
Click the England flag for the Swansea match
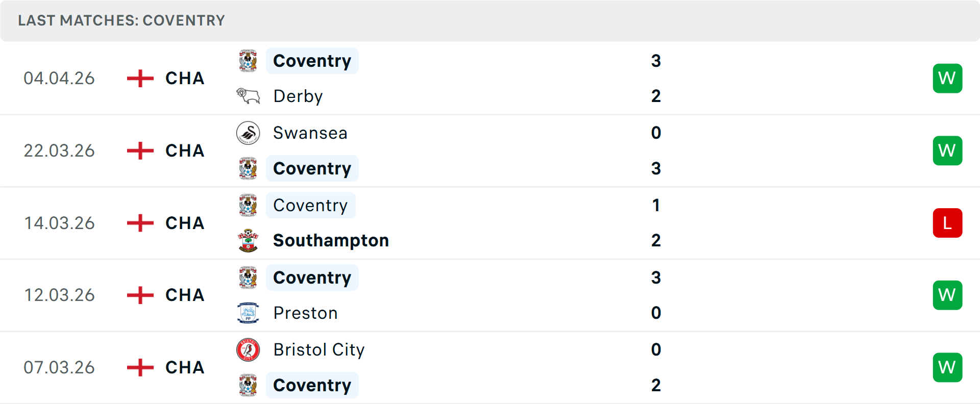pyautogui.click(x=139, y=150)
